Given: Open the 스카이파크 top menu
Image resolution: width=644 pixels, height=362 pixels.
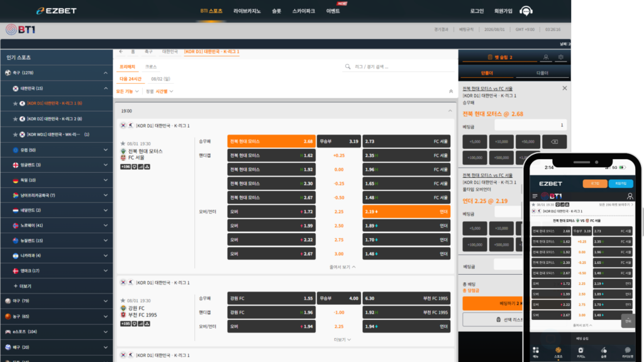Looking at the screenshot, I should [304, 11].
